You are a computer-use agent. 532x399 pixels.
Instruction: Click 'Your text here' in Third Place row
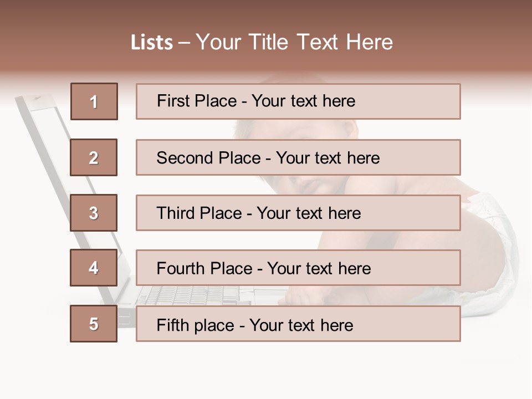(309, 213)
